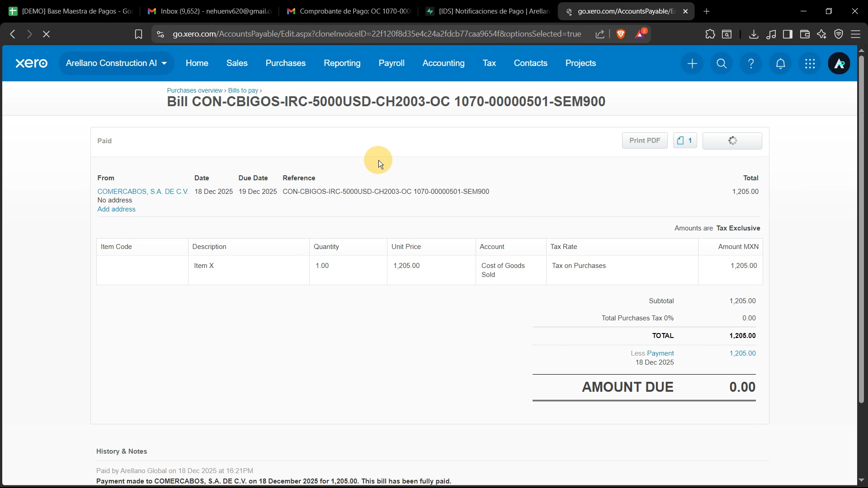The width and height of the screenshot is (868, 488).
Task: Open the plus create-new menu icon
Action: point(692,64)
